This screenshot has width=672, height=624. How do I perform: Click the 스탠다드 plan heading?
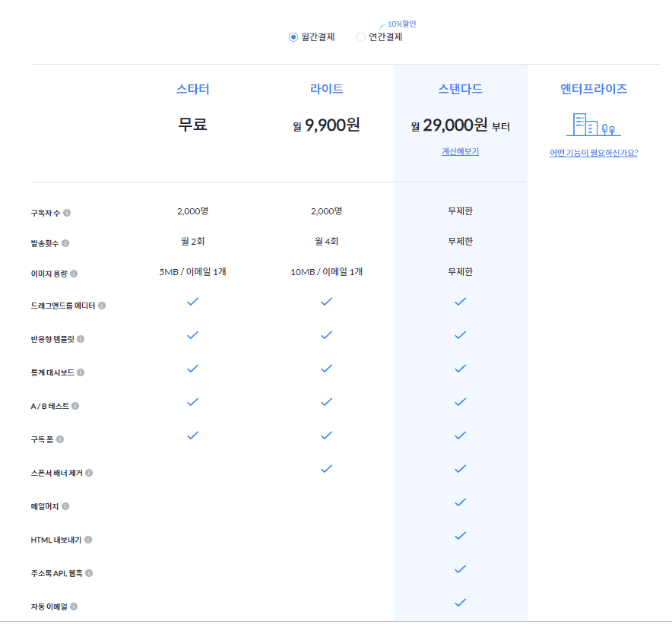[x=460, y=89]
